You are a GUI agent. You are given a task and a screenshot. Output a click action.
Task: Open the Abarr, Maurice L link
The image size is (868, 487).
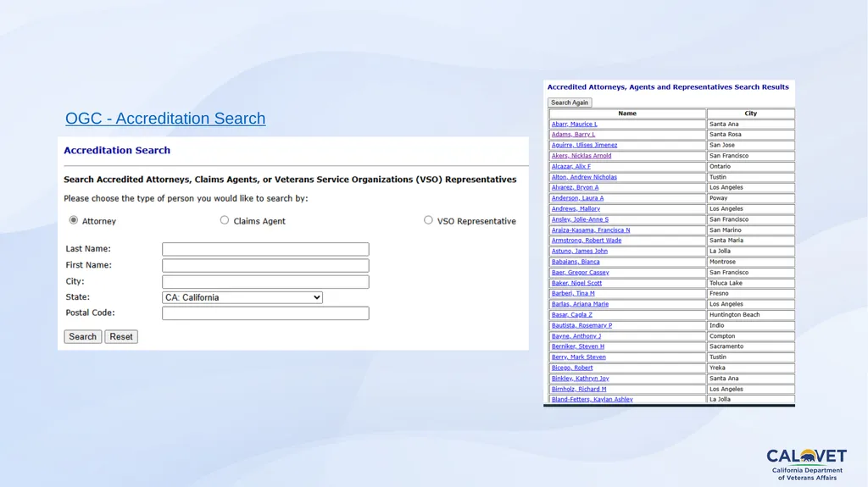574,124
